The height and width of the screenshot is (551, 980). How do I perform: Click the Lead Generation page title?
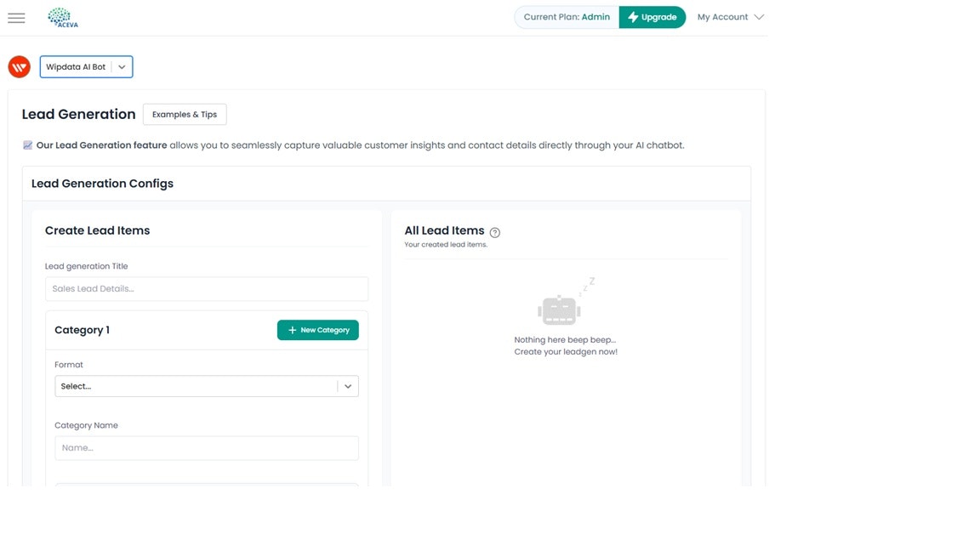click(79, 114)
